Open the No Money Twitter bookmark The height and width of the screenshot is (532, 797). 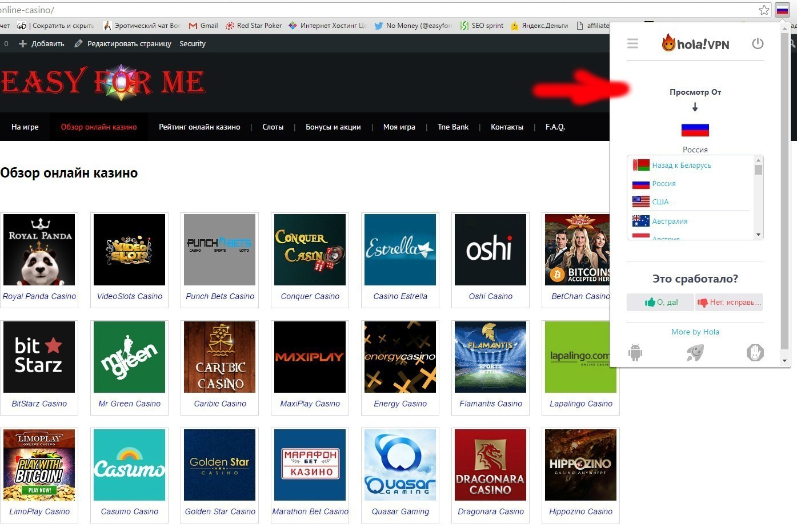[413, 26]
